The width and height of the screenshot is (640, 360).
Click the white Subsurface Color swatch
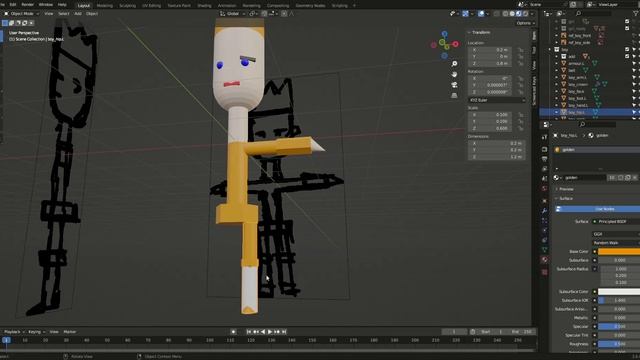click(x=619, y=291)
